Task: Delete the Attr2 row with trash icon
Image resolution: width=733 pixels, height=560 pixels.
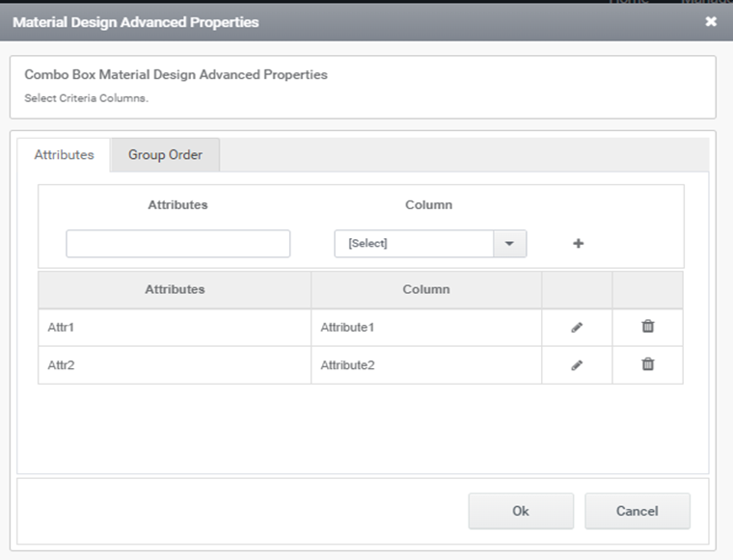Action: (648, 364)
